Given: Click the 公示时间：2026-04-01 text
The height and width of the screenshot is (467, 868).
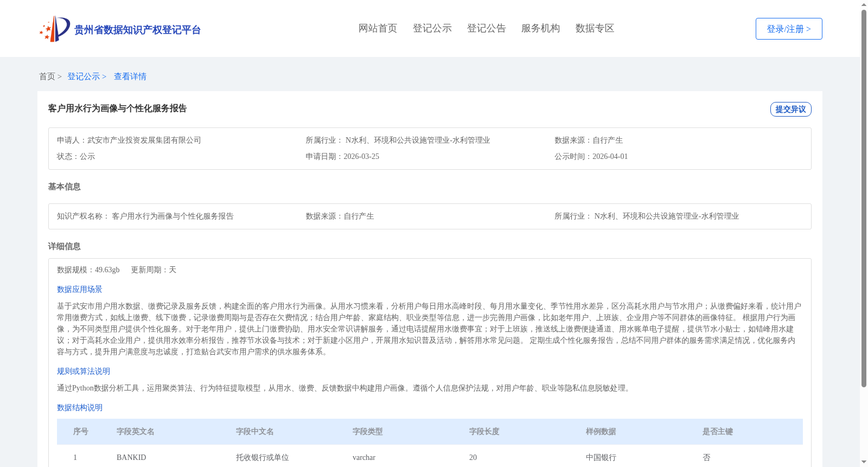Looking at the screenshot, I should 591,156.
